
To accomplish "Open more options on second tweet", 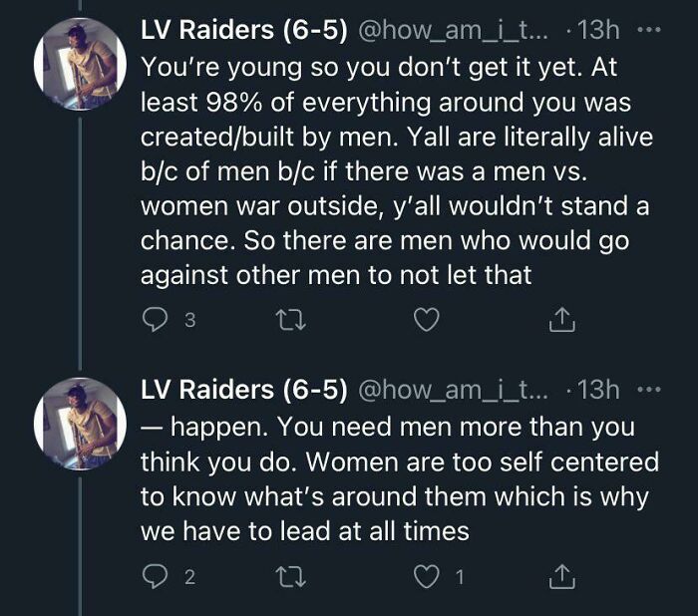I will tap(649, 389).
